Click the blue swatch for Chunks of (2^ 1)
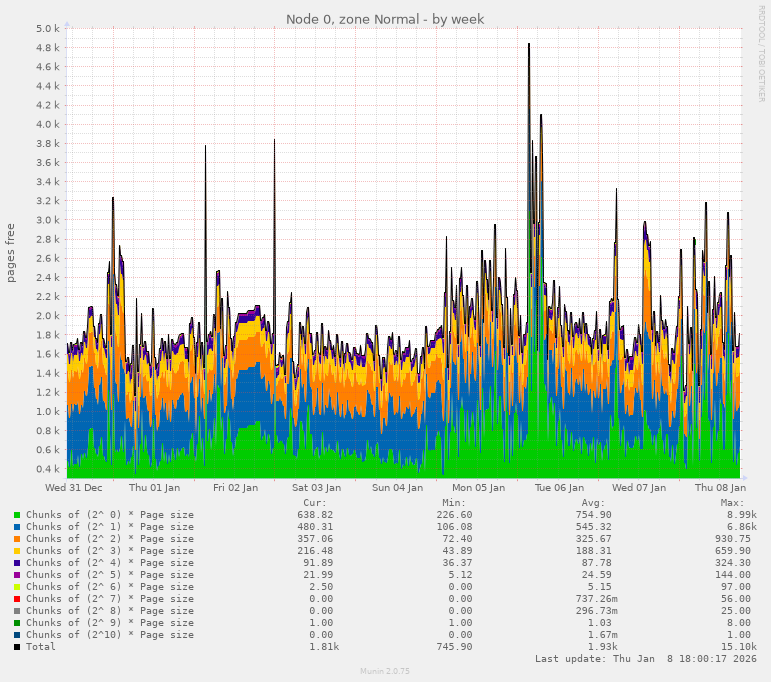Viewport: 771px width, 682px height. tap(17, 527)
